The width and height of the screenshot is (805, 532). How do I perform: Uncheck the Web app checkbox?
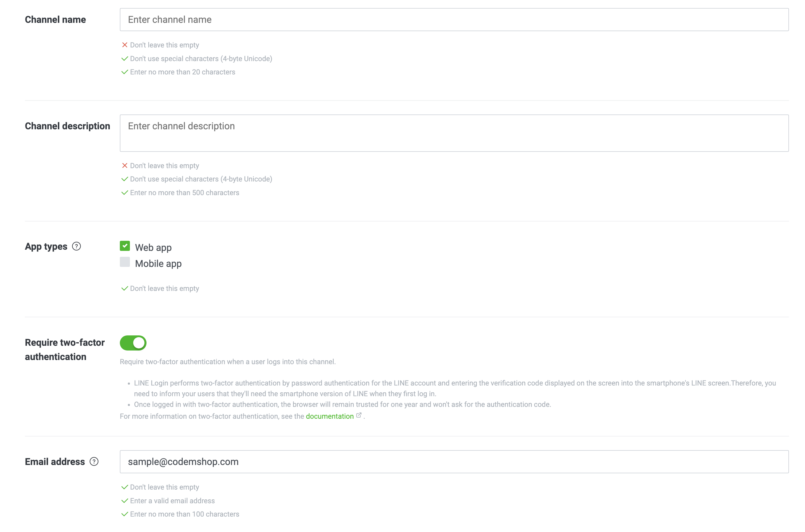125,246
